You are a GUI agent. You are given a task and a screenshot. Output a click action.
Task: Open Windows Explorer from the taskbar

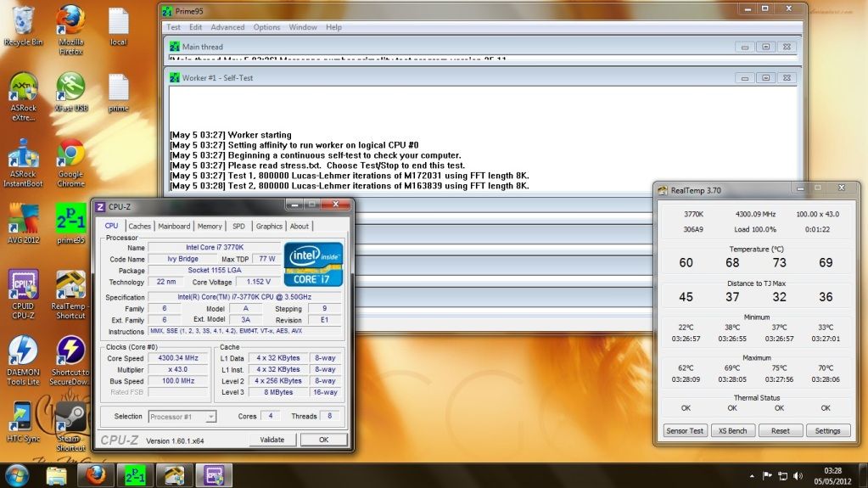pyautogui.click(x=56, y=476)
